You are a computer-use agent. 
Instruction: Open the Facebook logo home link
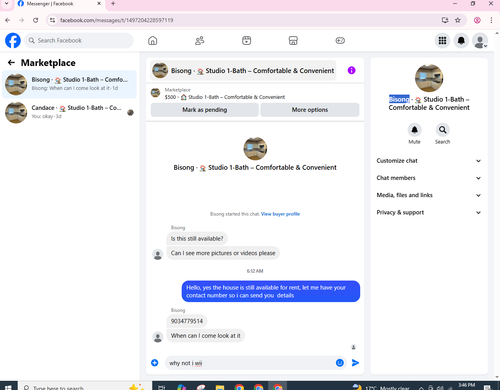coord(13,41)
